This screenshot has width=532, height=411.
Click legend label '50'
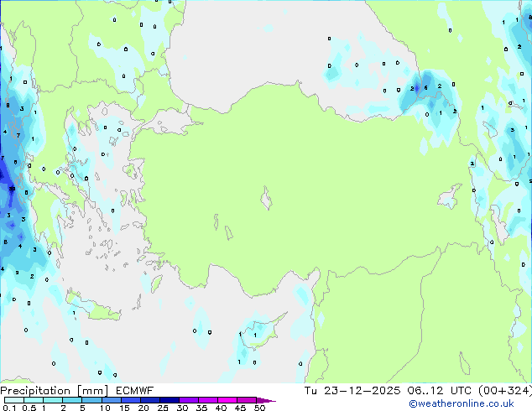click(x=259, y=408)
